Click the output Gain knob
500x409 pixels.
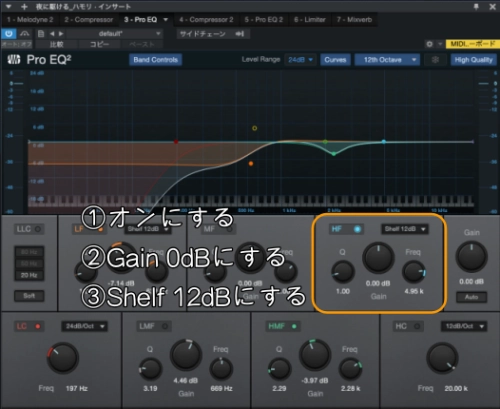pyautogui.click(x=471, y=258)
